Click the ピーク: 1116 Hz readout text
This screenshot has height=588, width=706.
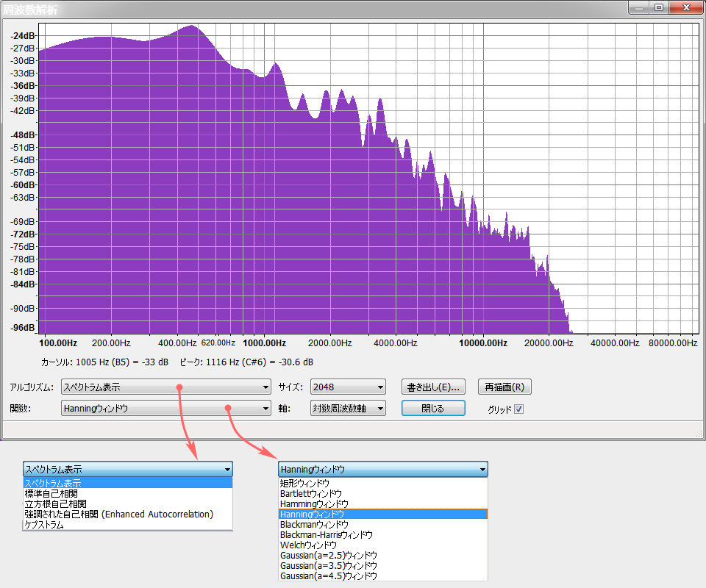pyautogui.click(x=246, y=362)
